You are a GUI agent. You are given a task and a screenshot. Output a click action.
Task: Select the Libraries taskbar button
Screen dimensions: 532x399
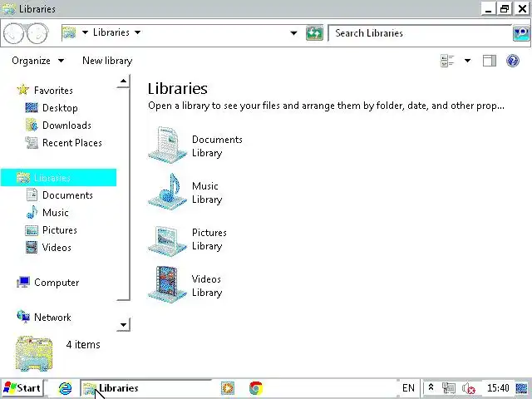click(146, 388)
